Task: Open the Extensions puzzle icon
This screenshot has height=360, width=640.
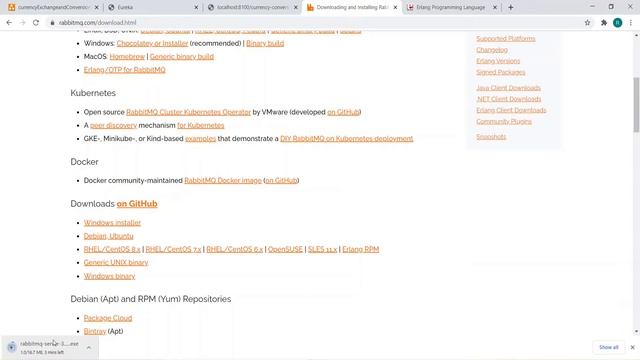Action: [604, 23]
